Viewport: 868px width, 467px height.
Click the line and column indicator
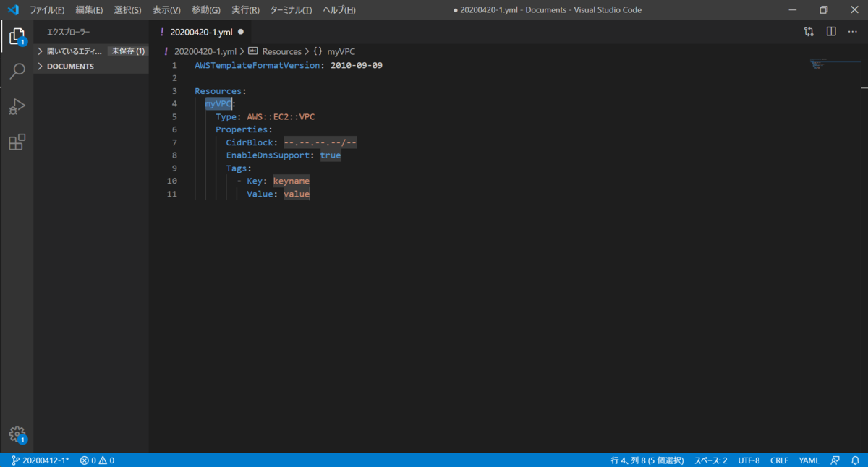pos(647,460)
